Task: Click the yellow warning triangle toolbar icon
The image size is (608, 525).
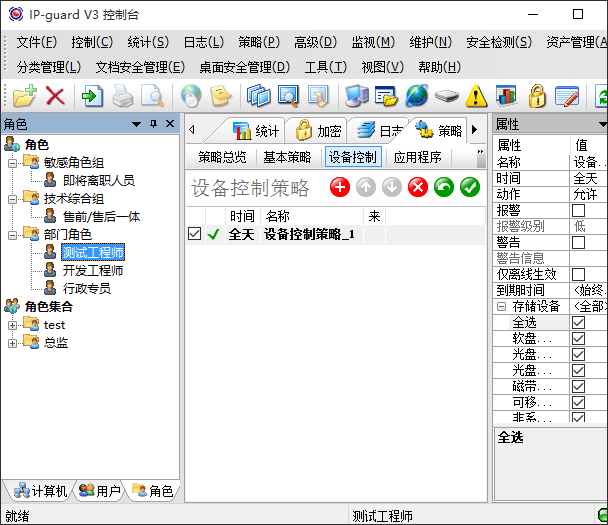Action: tap(476, 96)
